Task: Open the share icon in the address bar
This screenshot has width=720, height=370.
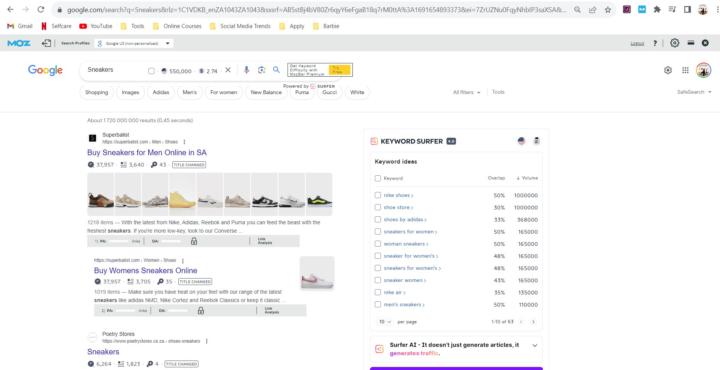Action: tap(593, 9)
